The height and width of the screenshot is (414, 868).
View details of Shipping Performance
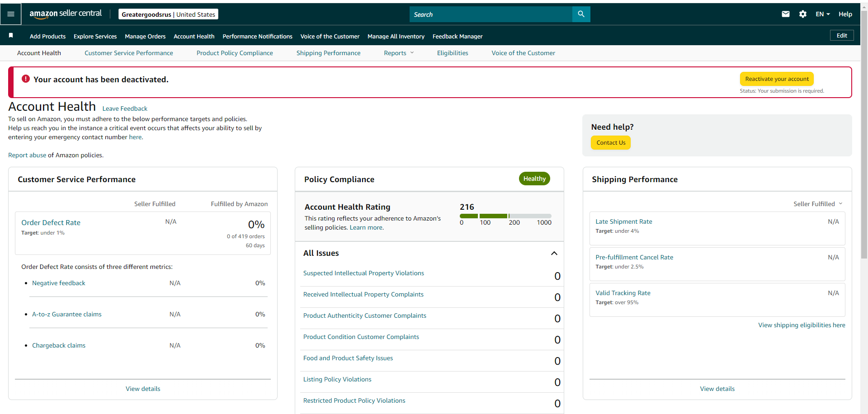[717, 389]
